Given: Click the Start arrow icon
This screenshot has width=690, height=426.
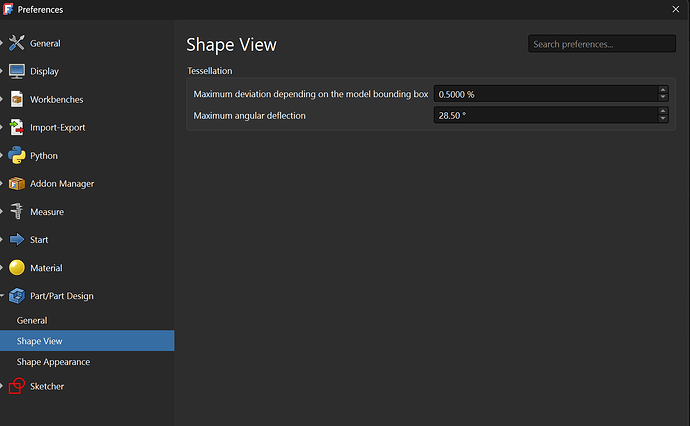Looking at the screenshot, I should [x=17, y=239].
